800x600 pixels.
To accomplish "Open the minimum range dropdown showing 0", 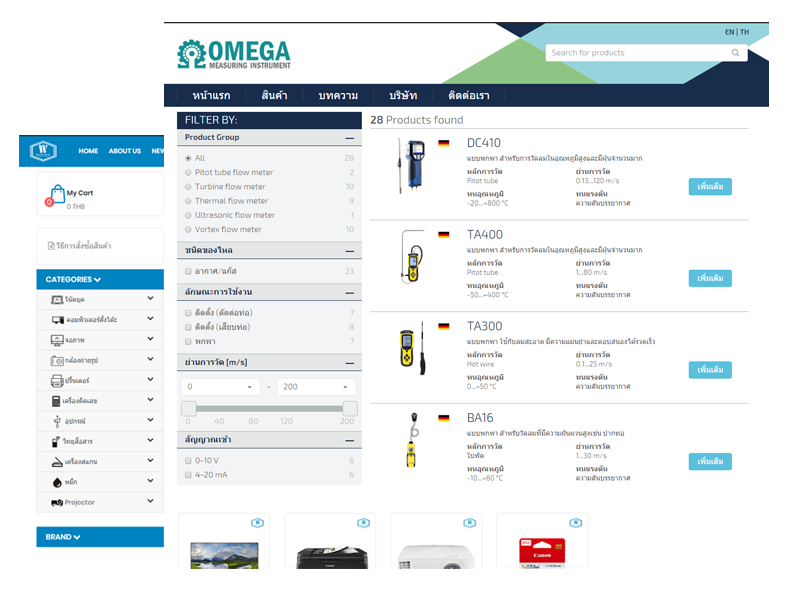I will pos(220,386).
